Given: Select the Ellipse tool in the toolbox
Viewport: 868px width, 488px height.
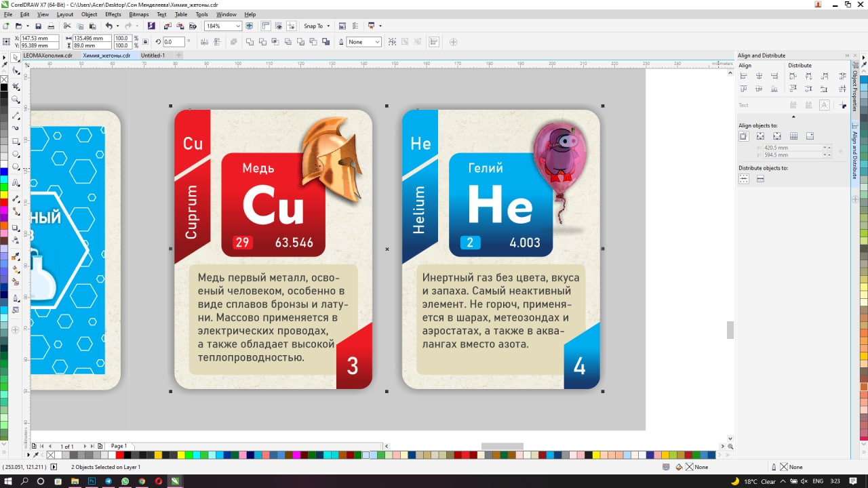Looking at the screenshot, I should pos(16,155).
